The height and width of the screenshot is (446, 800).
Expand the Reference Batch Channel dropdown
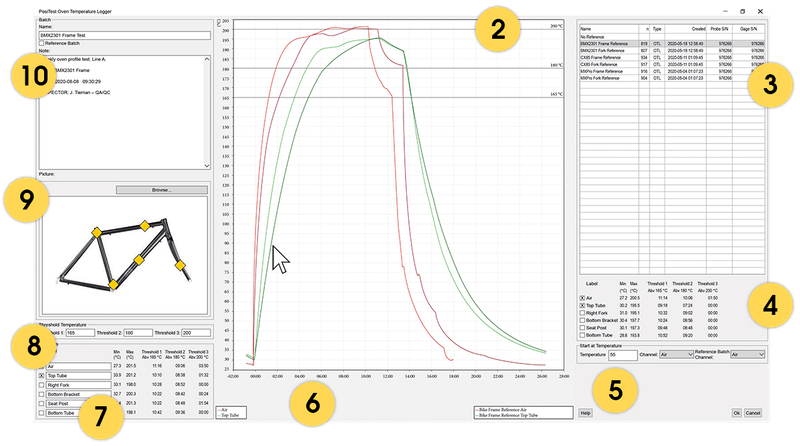pos(747,354)
